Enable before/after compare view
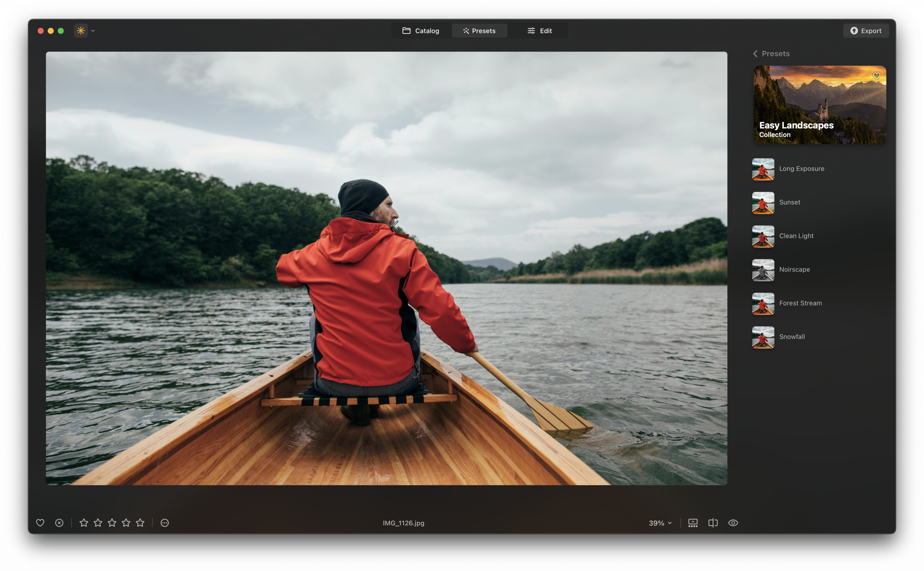Screen dimensions: 924x571 tap(713, 523)
